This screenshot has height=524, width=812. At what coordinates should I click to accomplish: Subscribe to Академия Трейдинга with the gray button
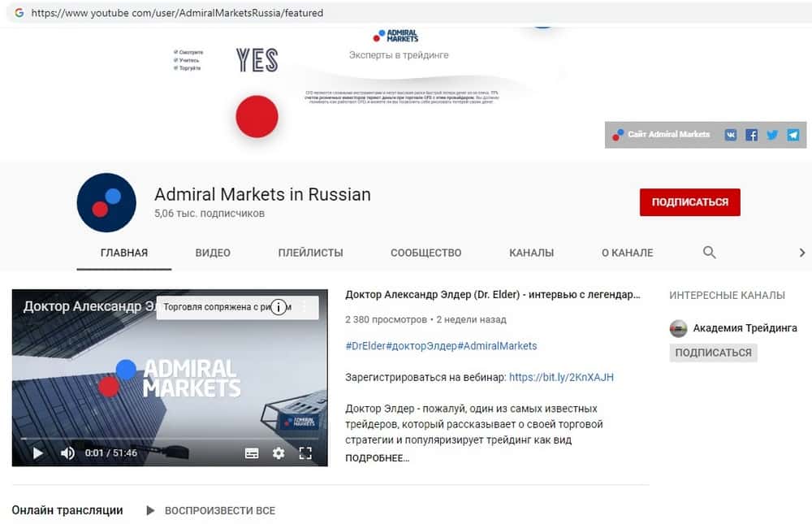click(713, 353)
